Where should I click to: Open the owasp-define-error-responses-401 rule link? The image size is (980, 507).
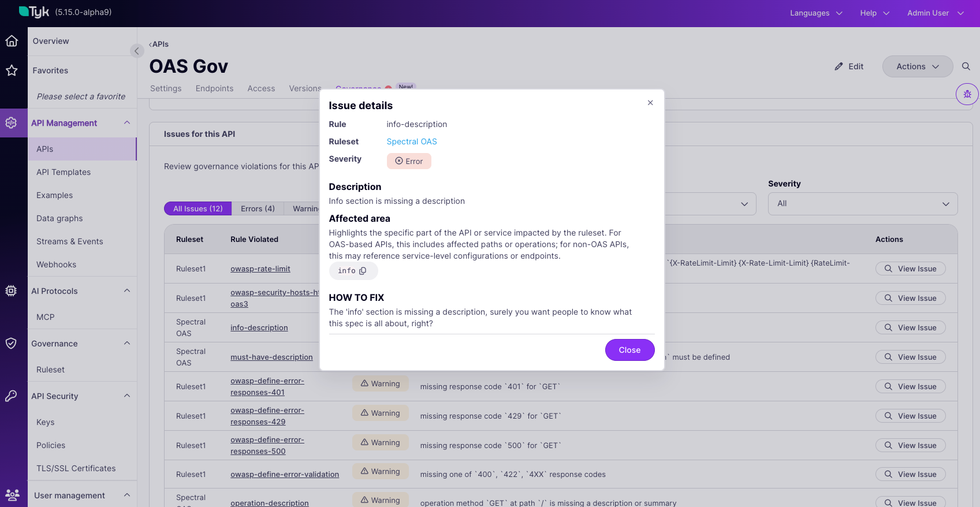pos(267,386)
